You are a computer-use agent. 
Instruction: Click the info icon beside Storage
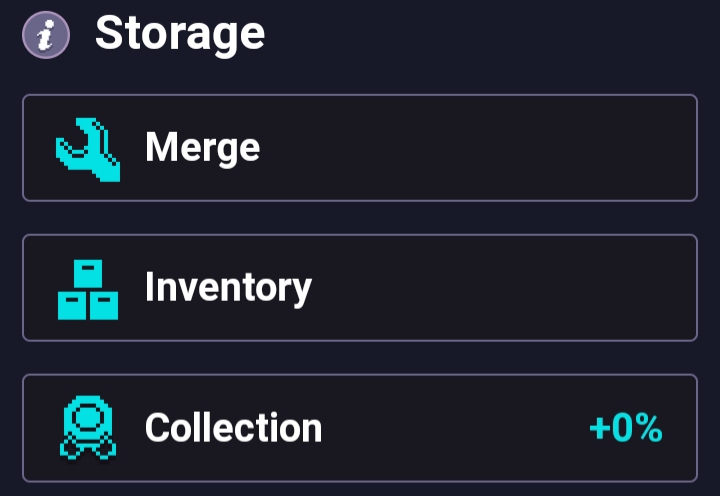point(46,35)
